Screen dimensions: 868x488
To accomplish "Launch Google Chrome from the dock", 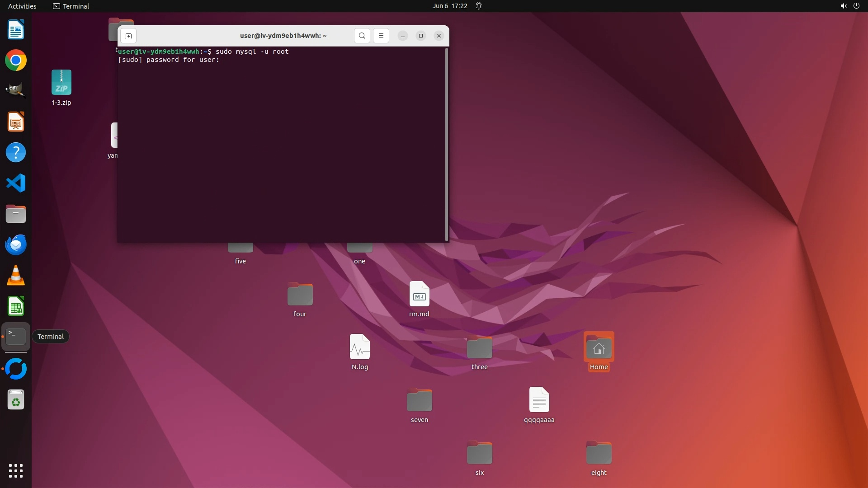I will [x=16, y=61].
